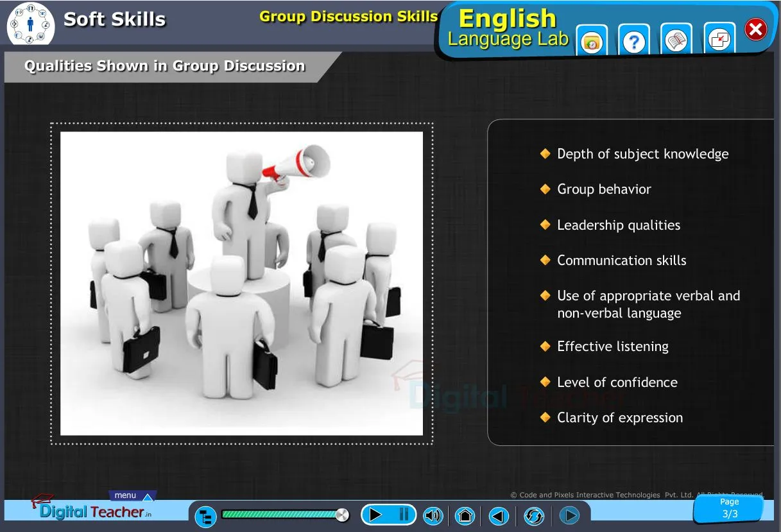The width and height of the screenshot is (781, 532).
Task: Click 'Use of appropriate verbal and non-verbal language'
Action: (x=648, y=304)
